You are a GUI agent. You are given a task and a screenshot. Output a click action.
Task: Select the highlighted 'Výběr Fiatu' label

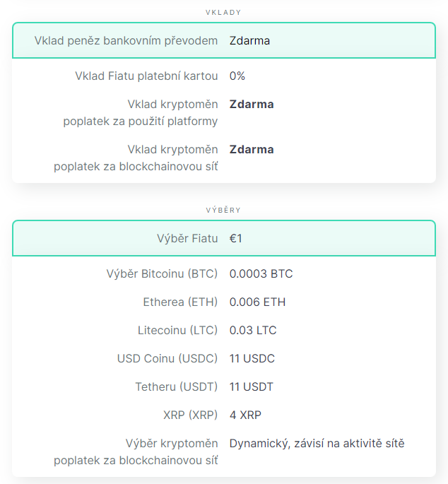(x=187, y=238)
